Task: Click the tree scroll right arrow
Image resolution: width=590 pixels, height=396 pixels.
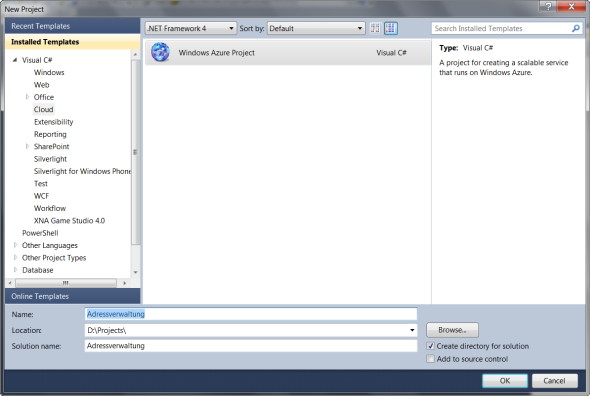Action: point(125,283)
